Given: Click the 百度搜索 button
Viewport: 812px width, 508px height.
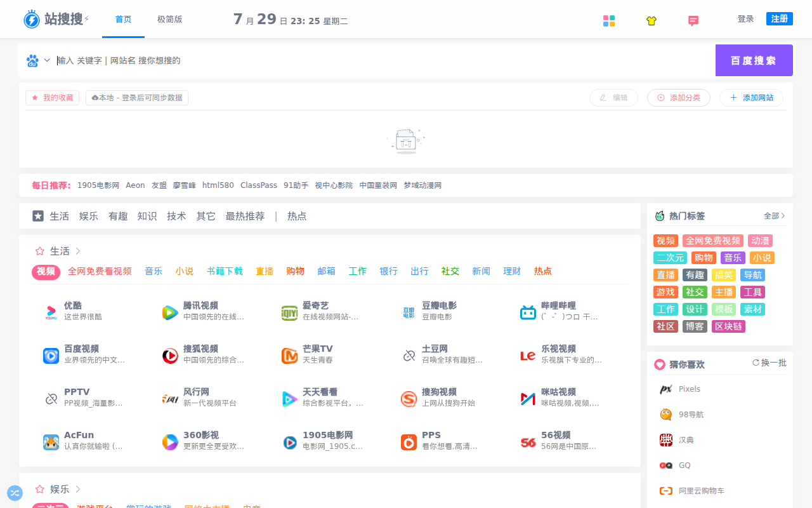Looking at the screenshot, I should point(754,60).
